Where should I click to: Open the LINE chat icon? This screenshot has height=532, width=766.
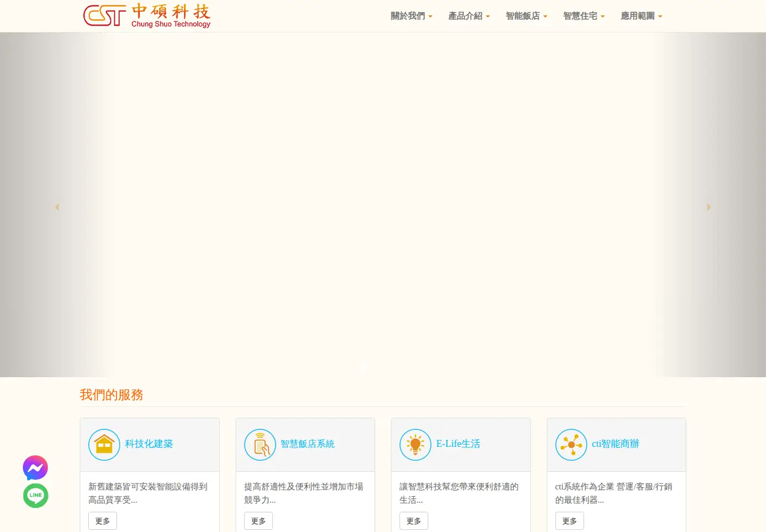36,495
